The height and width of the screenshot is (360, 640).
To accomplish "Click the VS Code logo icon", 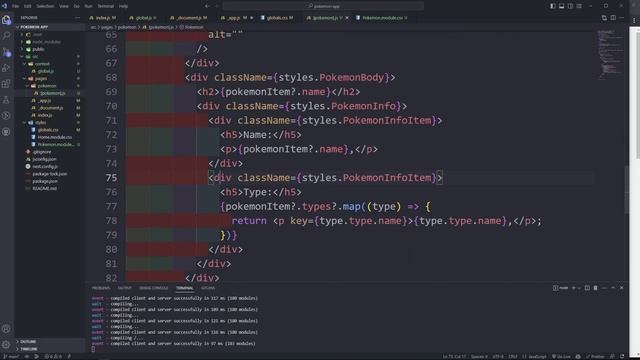I will 4,6.
